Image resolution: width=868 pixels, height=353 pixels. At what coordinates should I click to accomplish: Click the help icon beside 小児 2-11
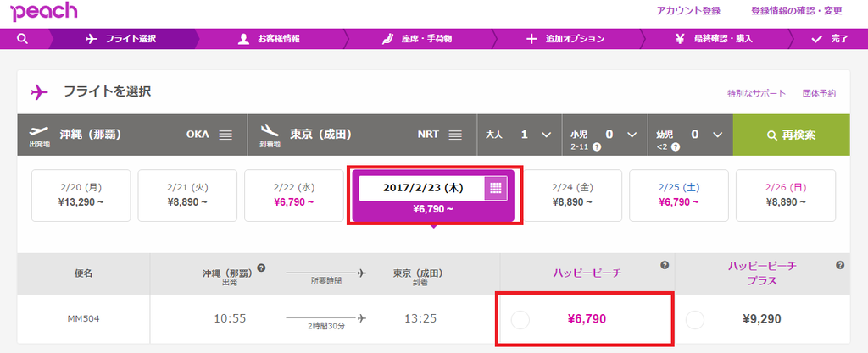(597, 147)
